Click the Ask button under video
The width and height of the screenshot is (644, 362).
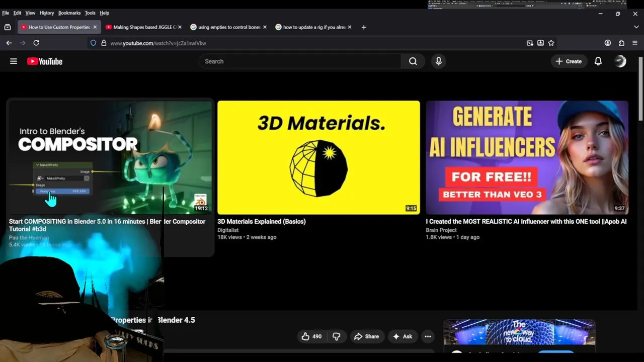pyautogui.click(x=402, y=336)
